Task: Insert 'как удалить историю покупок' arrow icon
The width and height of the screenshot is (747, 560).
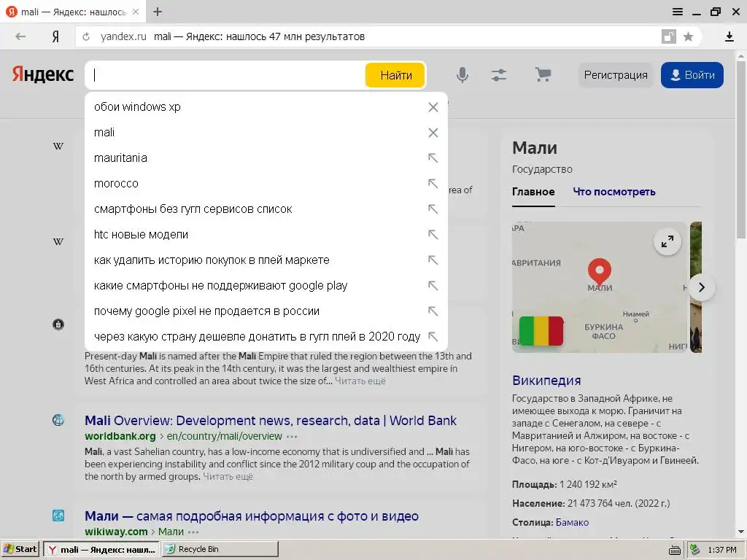Action: point(433,260)
